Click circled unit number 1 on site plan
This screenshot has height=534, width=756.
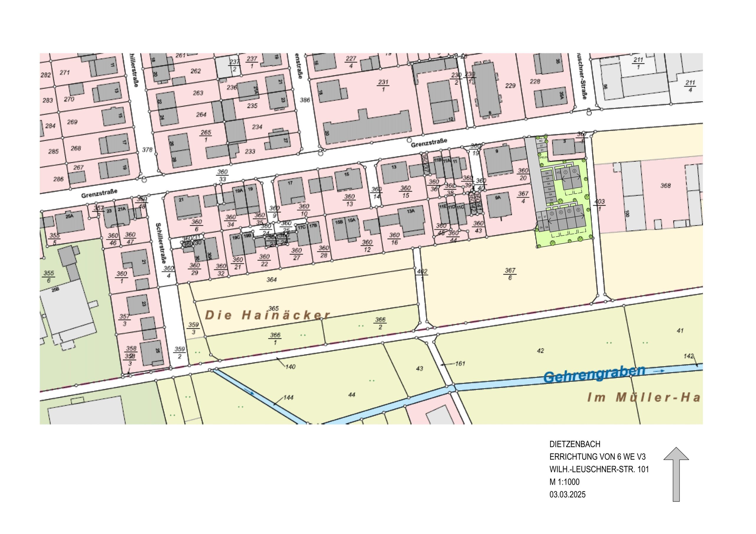coord(566,172)
